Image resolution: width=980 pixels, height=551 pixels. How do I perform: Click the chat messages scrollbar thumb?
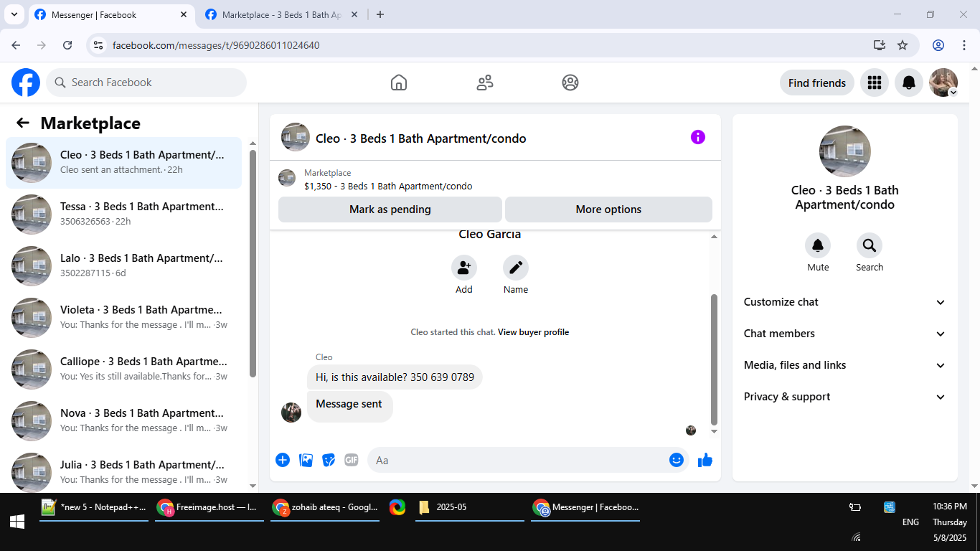714,359
